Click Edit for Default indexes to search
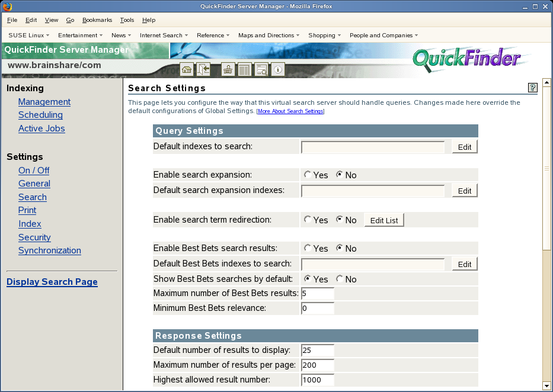Screen dimensions: 553x392 [465, 147]
